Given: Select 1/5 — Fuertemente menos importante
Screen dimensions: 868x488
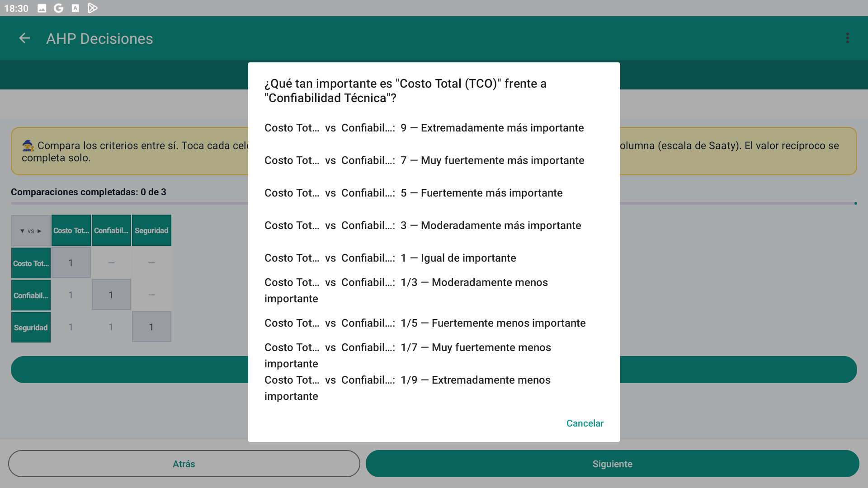Looking at the screenshot, I should pos(434,323).
